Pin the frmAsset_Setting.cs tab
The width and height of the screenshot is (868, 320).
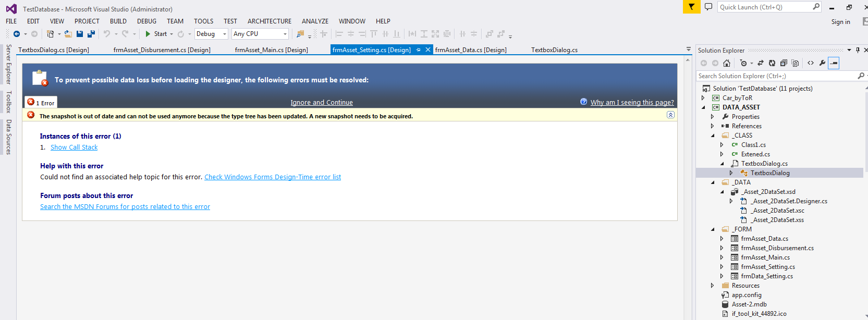coord(418,50)
